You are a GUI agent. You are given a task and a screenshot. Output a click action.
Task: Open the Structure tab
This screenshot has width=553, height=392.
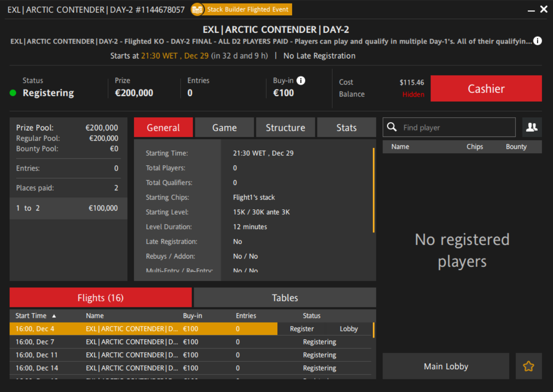[x=285, y=128]
